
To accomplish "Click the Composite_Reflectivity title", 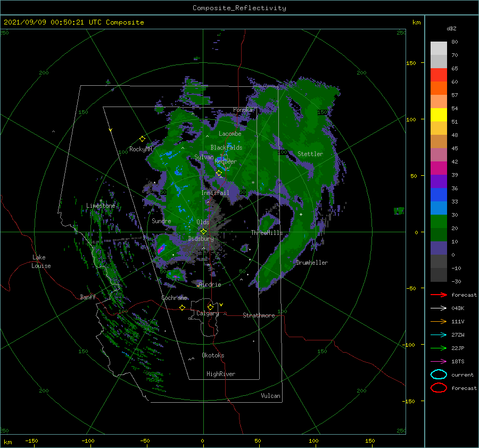I will pos(240,8).
